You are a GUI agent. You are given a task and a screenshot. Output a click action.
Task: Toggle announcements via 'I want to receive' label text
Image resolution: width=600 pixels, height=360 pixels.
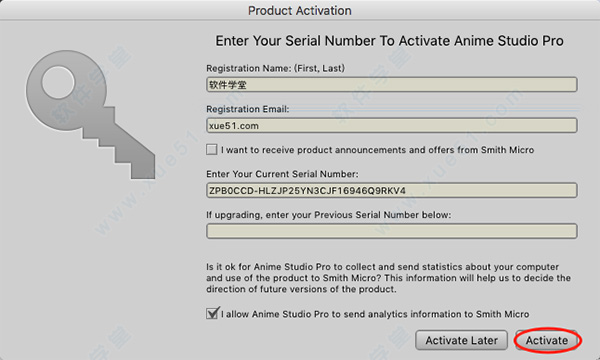pos(377,150)
